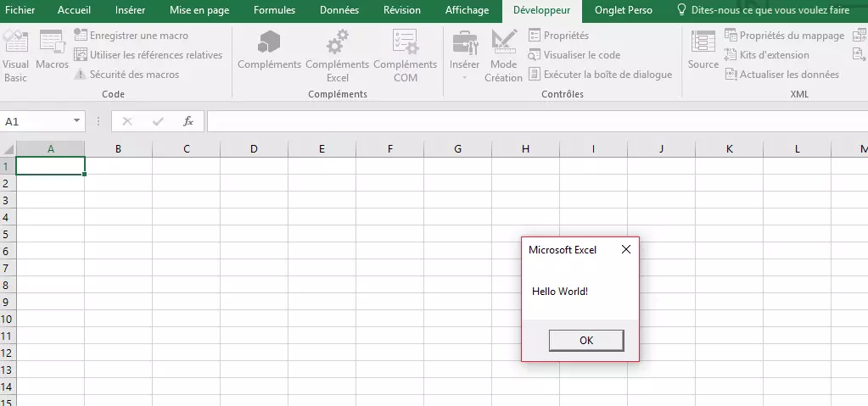868x406 pixels.
Task: Open control Propriétés
Action: tap(558, 36)
